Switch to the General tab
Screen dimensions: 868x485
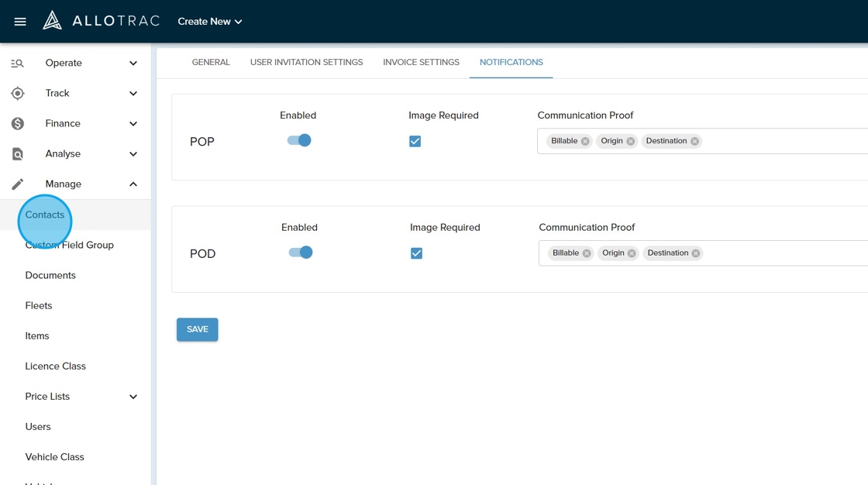[x=211, y=62]
